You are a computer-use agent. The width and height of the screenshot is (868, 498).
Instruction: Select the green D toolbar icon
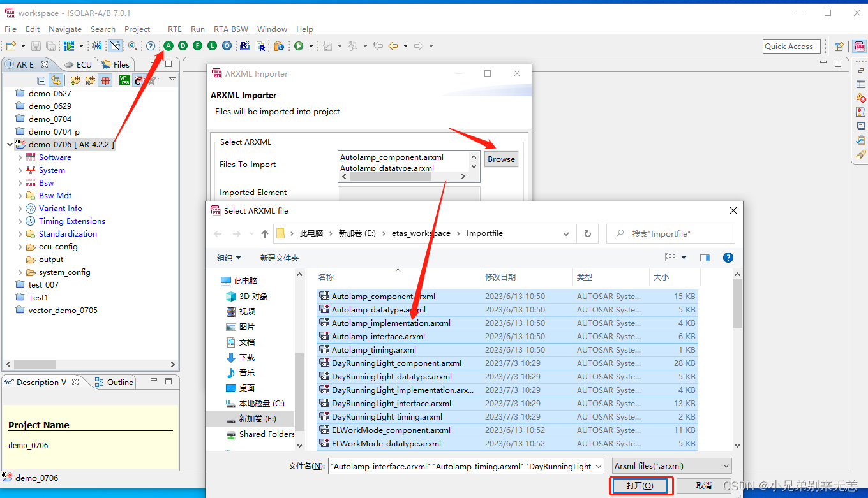183,45
